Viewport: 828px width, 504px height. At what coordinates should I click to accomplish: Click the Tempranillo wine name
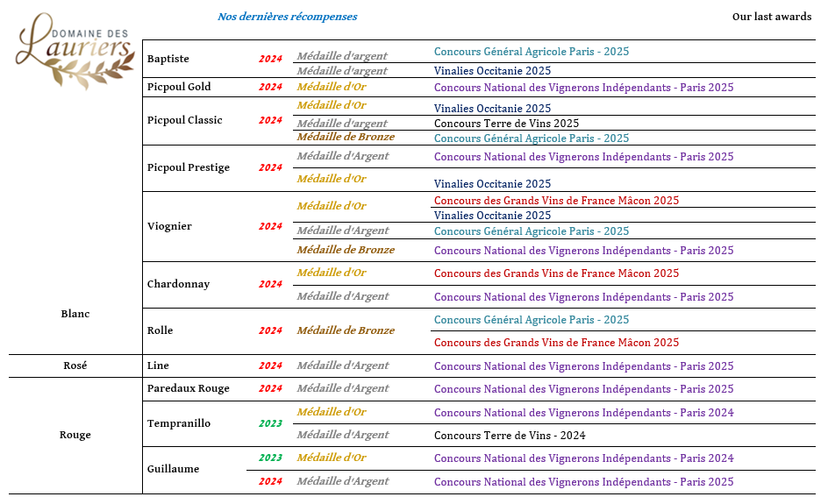179,423
